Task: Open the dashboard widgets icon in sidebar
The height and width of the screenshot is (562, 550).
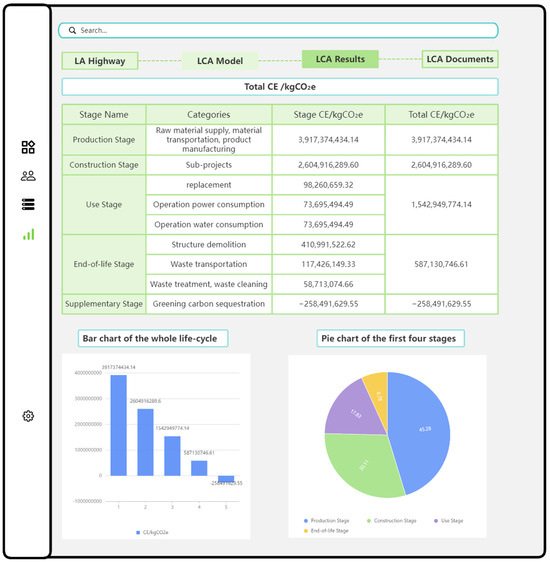Action: [x=28, y=147]
